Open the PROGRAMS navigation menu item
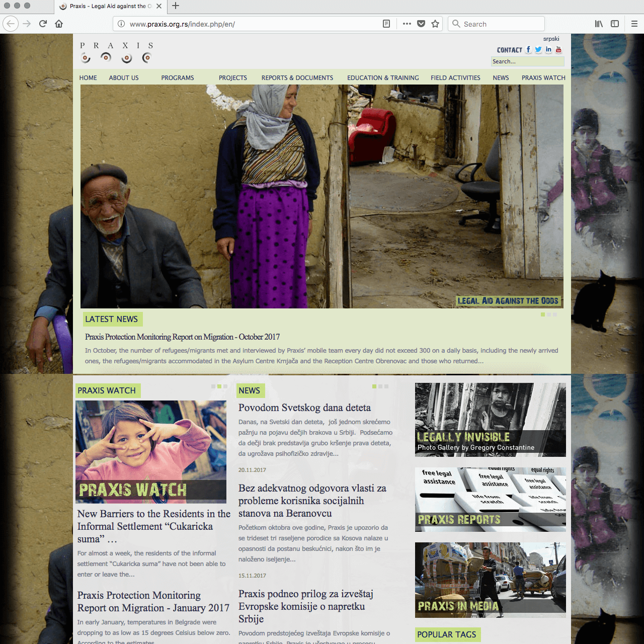This screenshot has height=644, width=644. tap(178, 78)
